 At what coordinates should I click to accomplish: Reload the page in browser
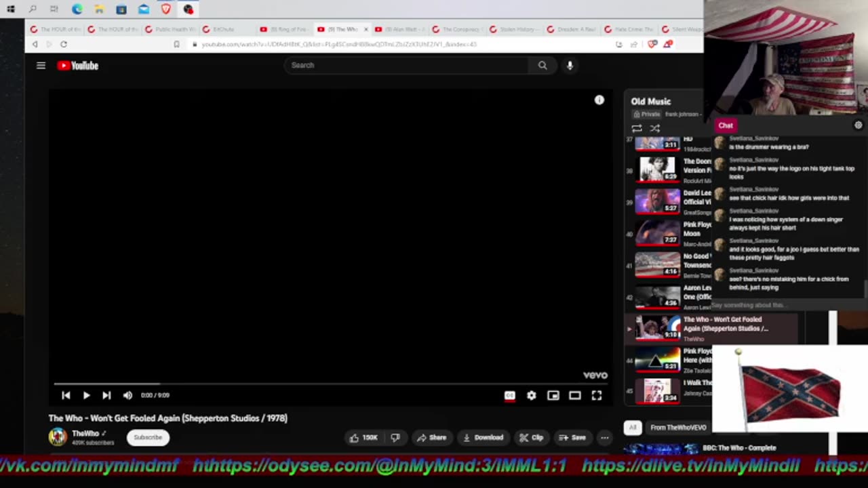coord(63,44)
